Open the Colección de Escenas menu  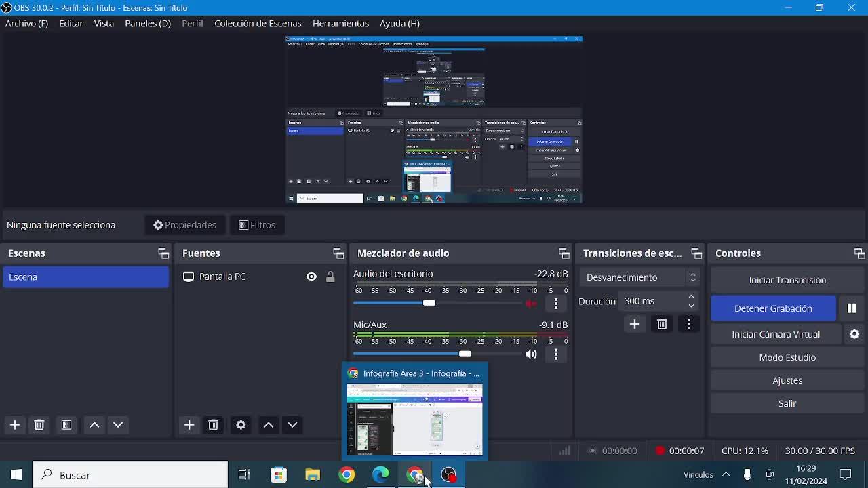tap(258, 24)
